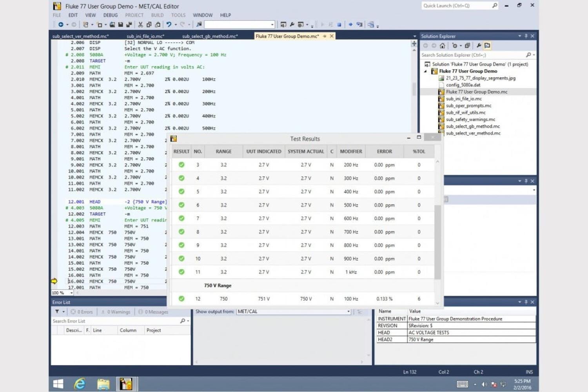Image resolution: width=588 pixels, height=392 pixels.
Task: Toggle the 0 Errors filter
Action: click(82, 312)
